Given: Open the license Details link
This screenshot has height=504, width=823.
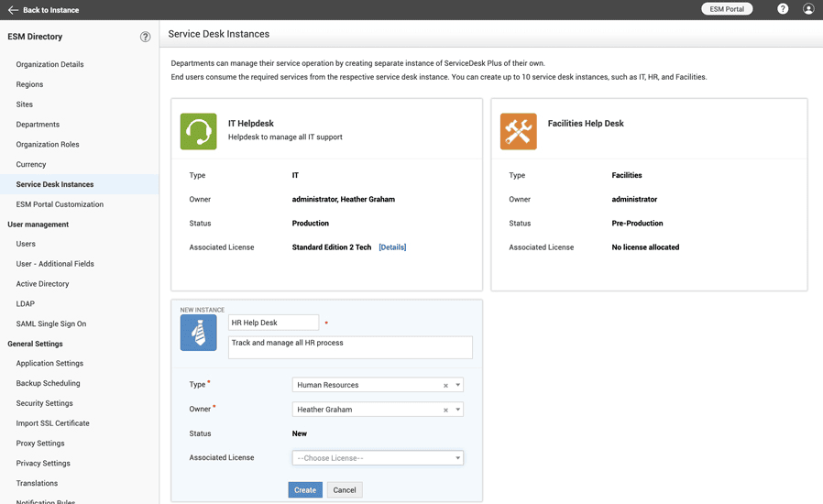Looking at the screenshot, I should [x=392, y=247].
